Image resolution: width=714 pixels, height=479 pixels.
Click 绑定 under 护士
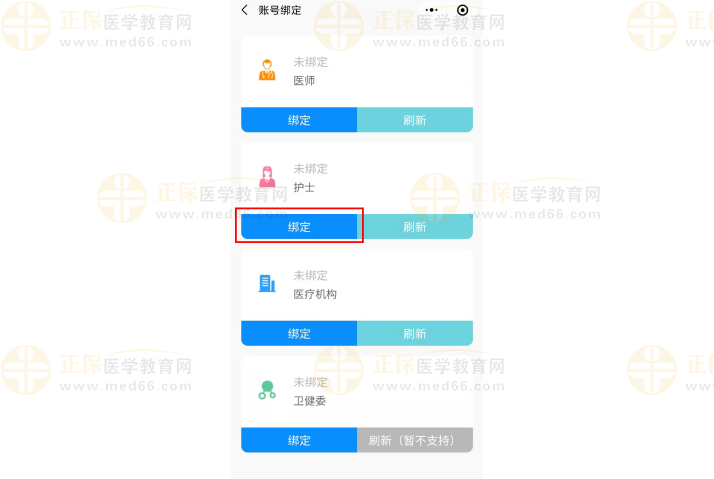pos(299,226)
